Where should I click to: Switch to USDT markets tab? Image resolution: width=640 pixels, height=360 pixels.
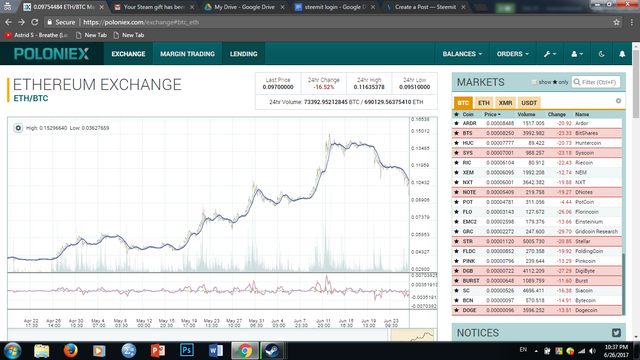[529, 103]
